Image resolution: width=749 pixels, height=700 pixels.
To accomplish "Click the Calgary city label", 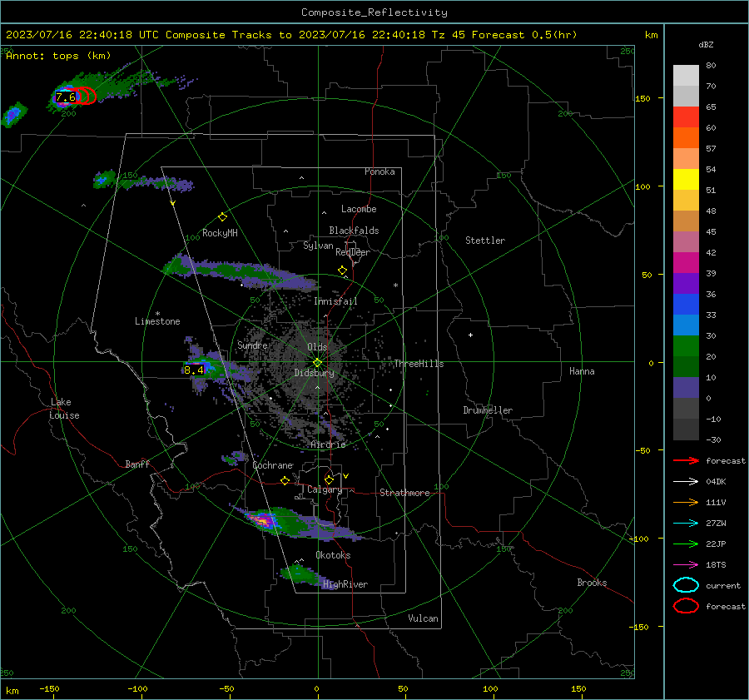I will (325, 489).
